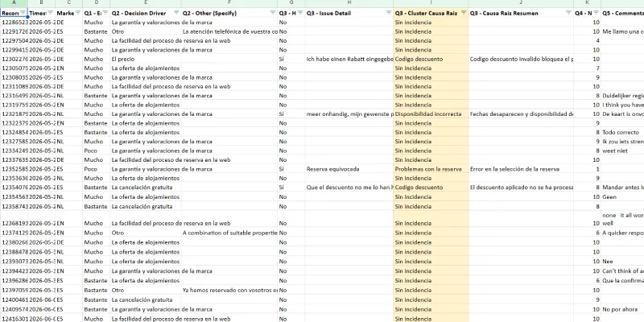The image size is (644, 322).
Task: Select column K by its letter header
Action: coord(588,3)
